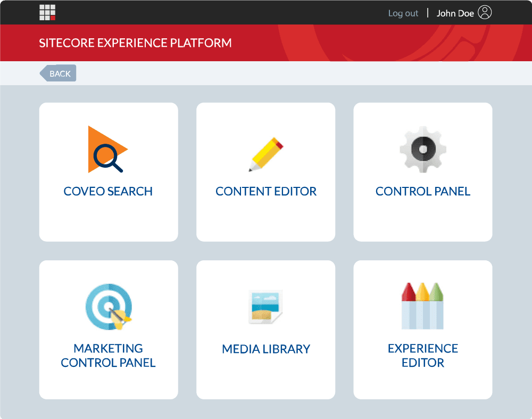Click the CONTROL PANEL label

pos(423,191)
